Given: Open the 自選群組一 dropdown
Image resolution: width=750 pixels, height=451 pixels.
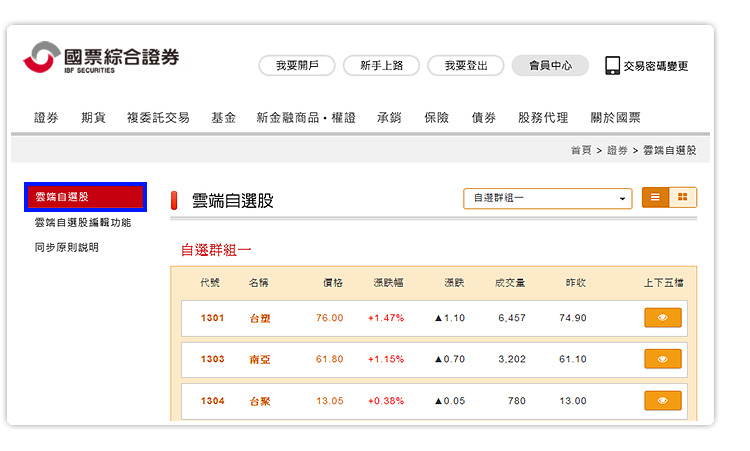Looking at the screenshot, I should point(548,198).
